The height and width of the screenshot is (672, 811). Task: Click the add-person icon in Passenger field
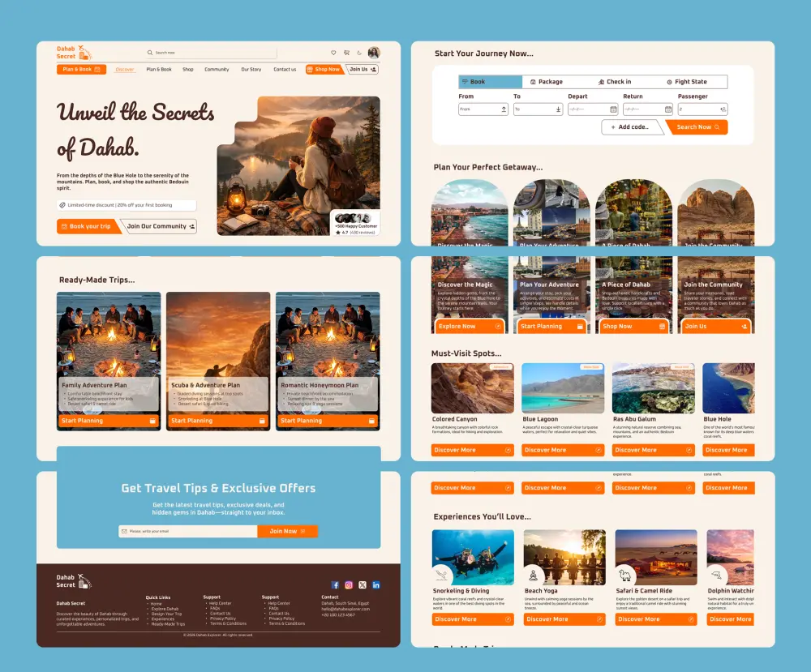click(x=723, y=109)
